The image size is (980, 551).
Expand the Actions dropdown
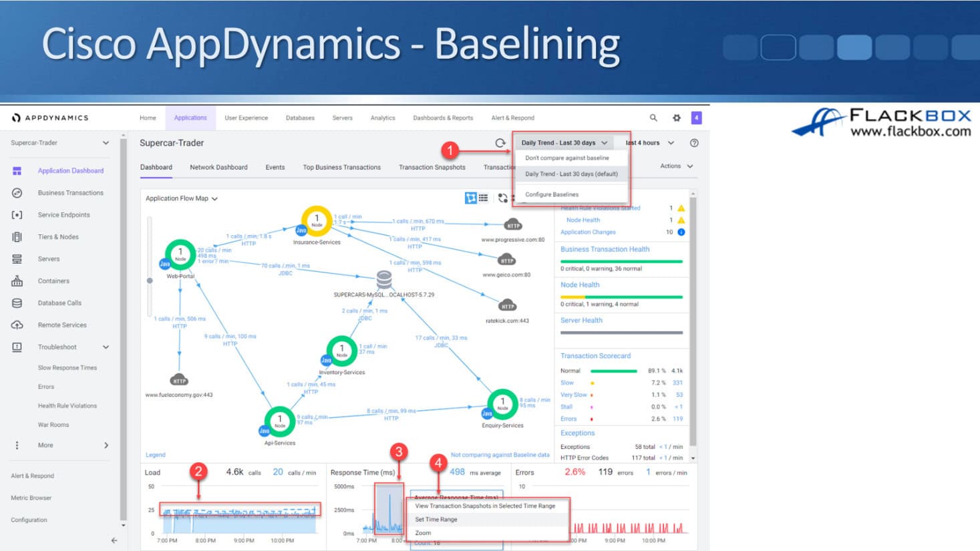tap(676, 166)
